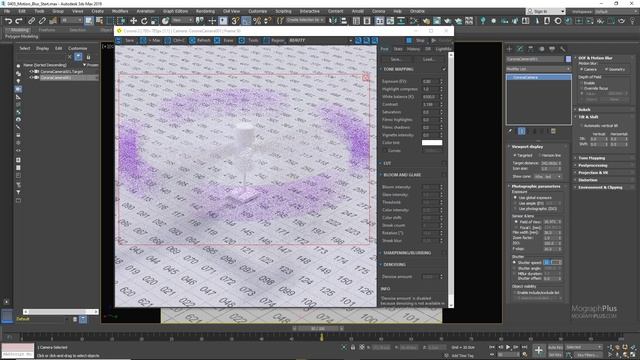Open the BEAUTY render element dropdown
This screenshot has height=360, width=640.
320,40
